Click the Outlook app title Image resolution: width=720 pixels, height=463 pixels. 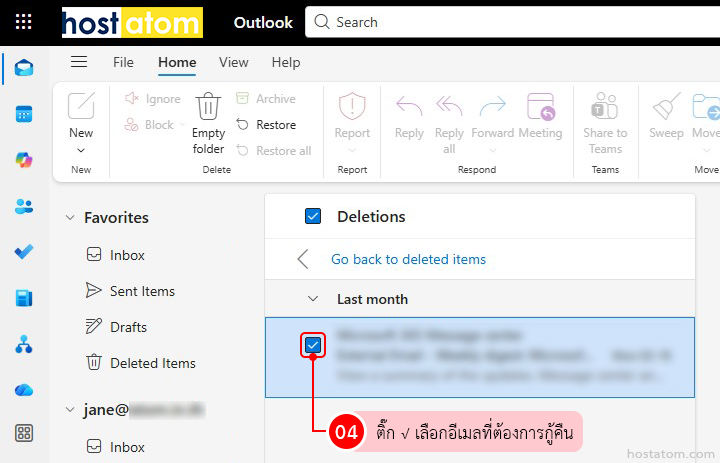(263, 23)
